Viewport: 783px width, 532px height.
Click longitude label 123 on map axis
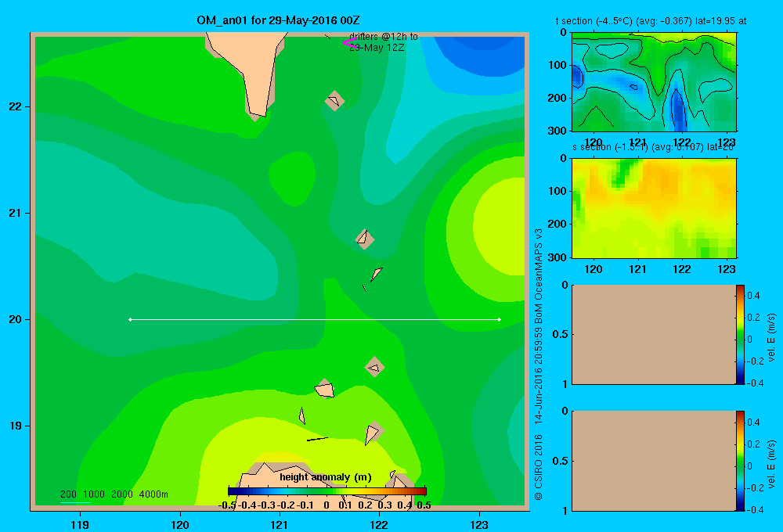(479, 524)
